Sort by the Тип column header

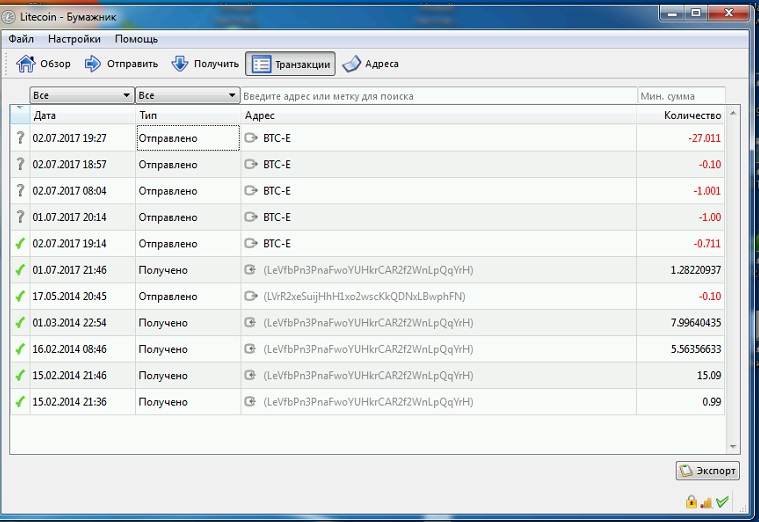(188, 115)
